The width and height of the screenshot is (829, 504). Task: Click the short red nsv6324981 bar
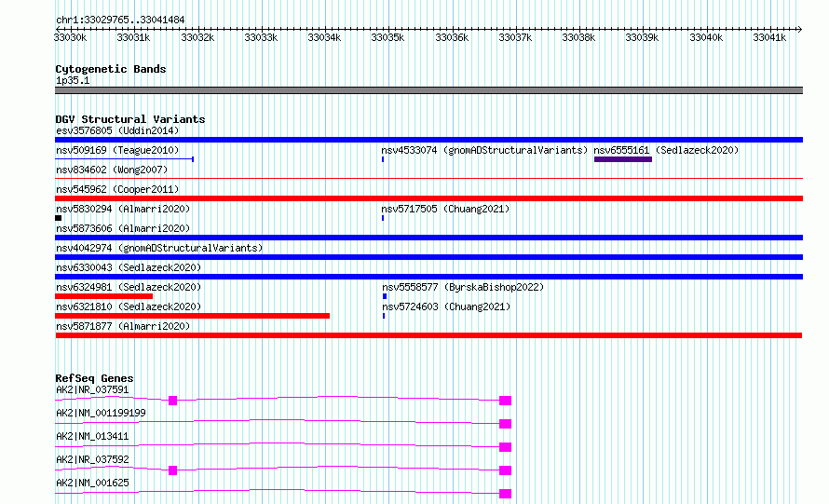coord(103,296)
